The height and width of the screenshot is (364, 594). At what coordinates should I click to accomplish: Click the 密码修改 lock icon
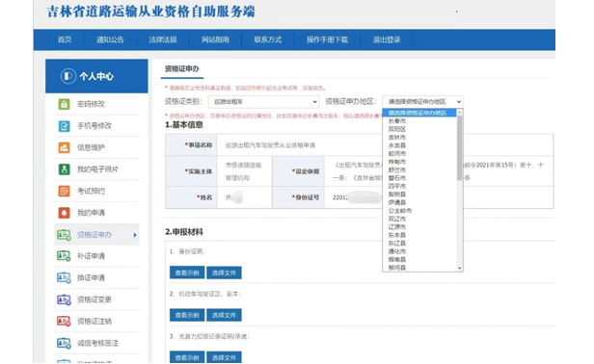[64, 104]
